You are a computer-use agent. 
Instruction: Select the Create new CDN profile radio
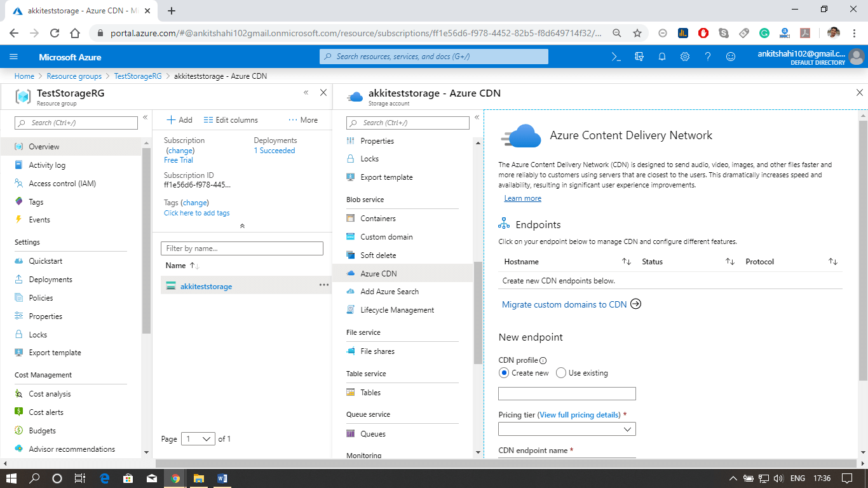click(x=504, y=373)
